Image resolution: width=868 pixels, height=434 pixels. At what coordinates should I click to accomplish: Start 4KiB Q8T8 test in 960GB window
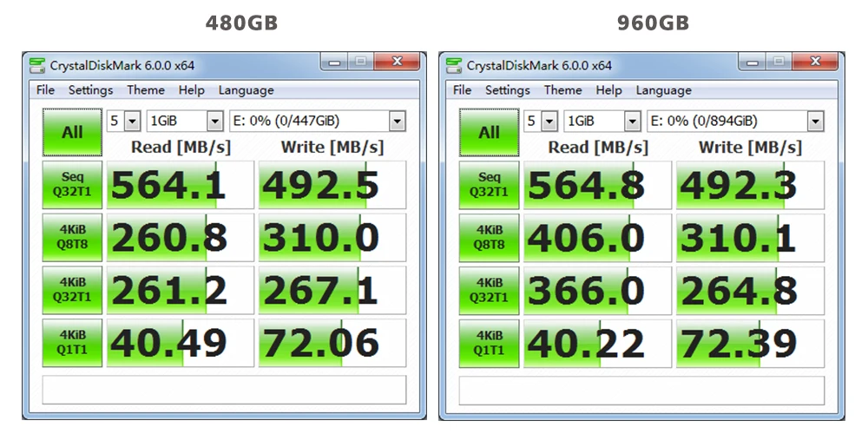pyautogui.click(x=490, y=238)
